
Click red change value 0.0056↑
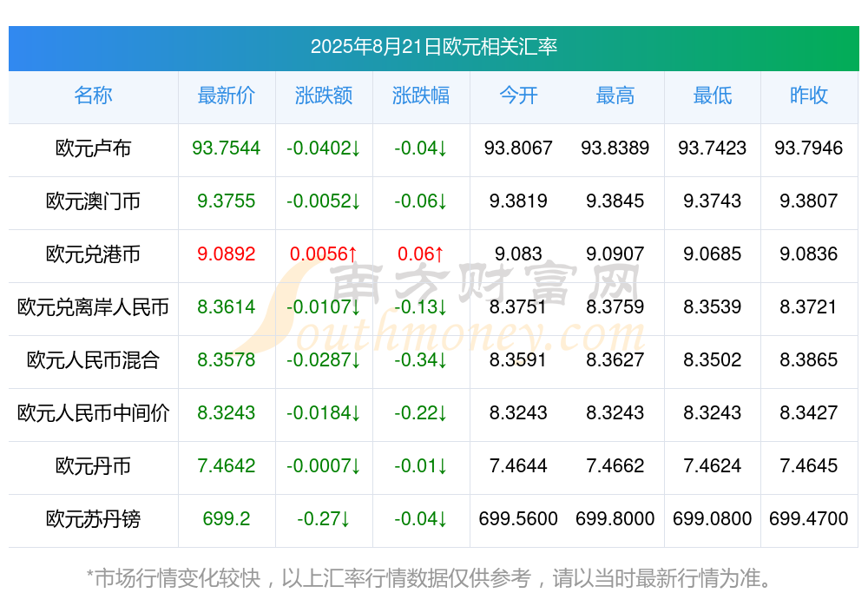tap(323, 254)
